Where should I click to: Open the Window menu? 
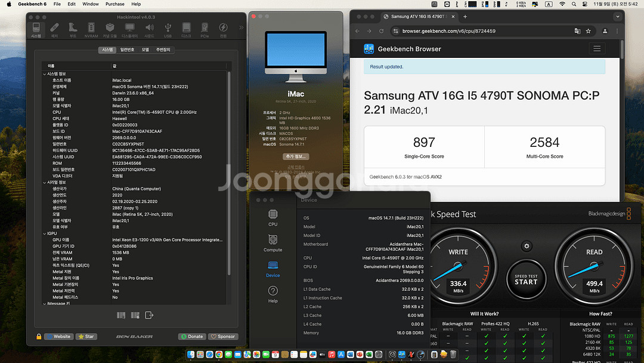point(91,4)
